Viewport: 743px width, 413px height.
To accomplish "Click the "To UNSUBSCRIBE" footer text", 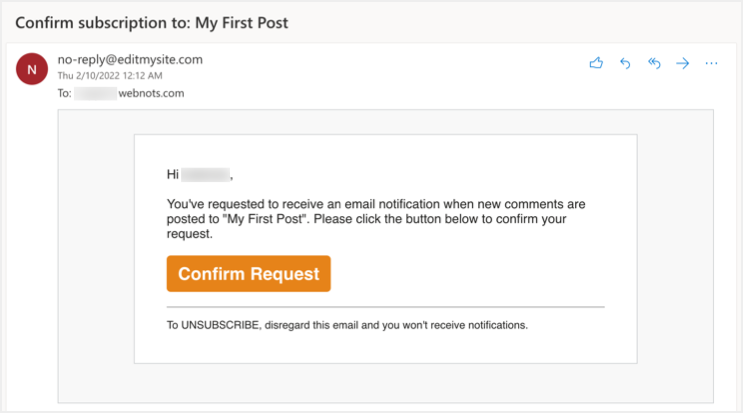I will [346, 325].
